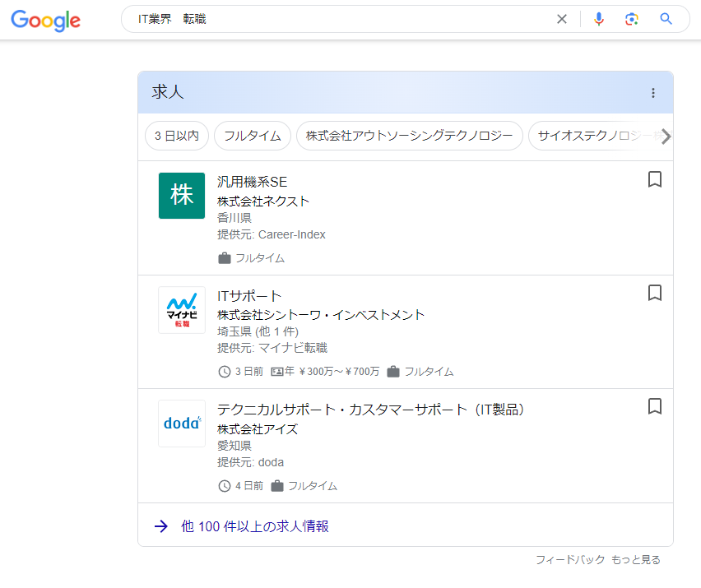Open the doda logo thumbnail

pos(181,423)
